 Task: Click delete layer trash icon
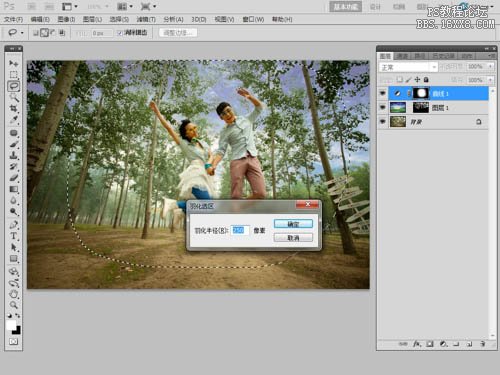tap(482, 344)
